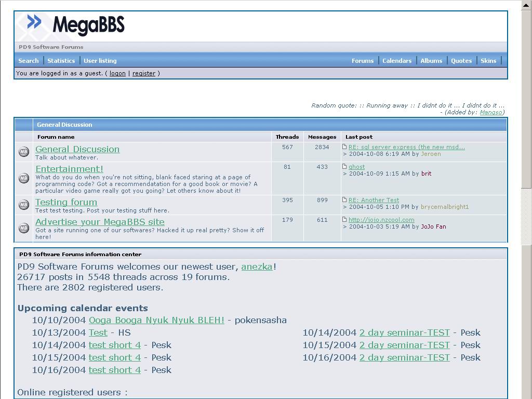This screenshot has width=532, height=399.
Task: Click the page icon beside RE: Another Test
Action: coord(344,199)
